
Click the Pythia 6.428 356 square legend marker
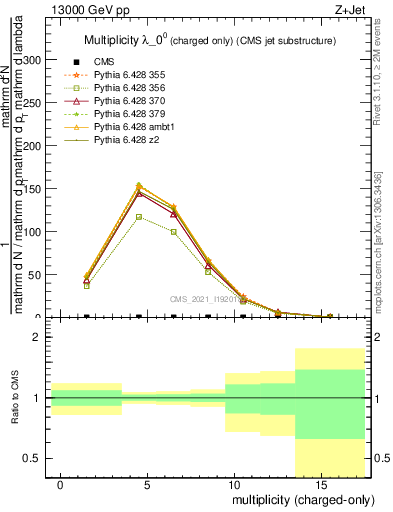[76, 88]
